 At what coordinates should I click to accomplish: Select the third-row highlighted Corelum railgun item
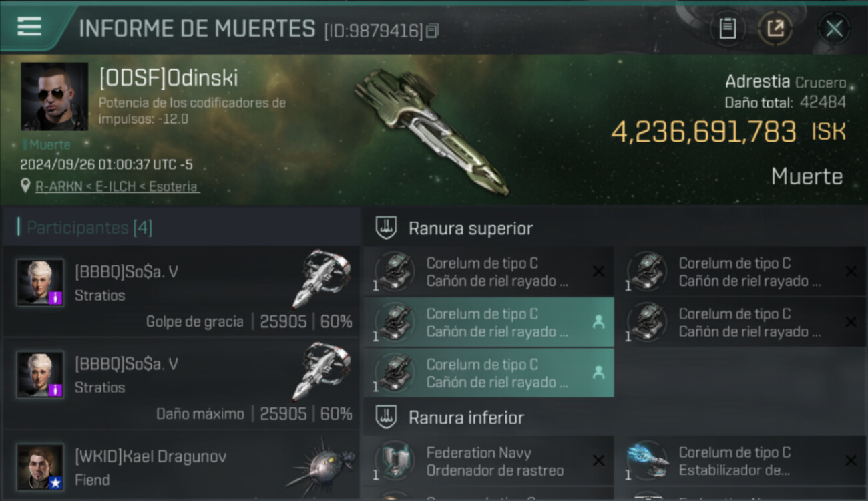tap(489, 373)
